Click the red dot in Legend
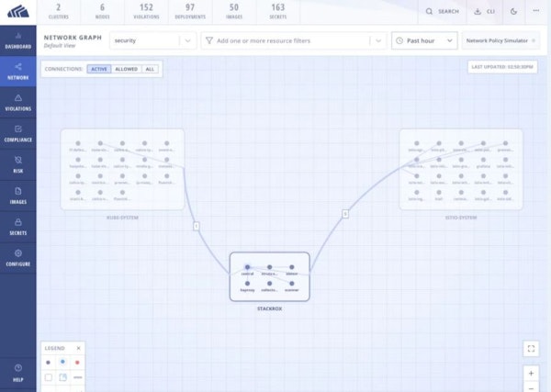Screen dimensions: 551x392 (x=77, y=363)
